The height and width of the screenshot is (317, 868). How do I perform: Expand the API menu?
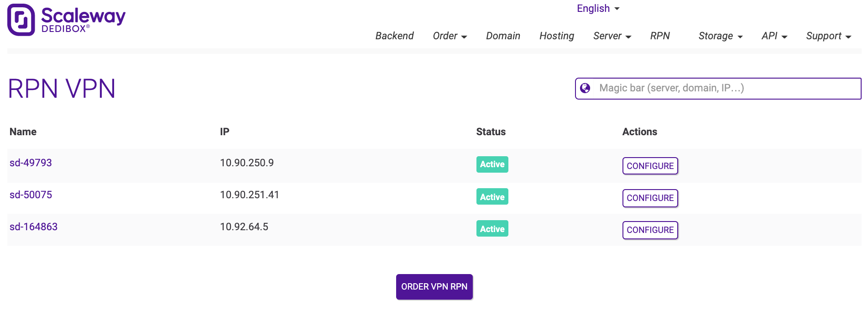pyautogui.click(x=774, y=36)
